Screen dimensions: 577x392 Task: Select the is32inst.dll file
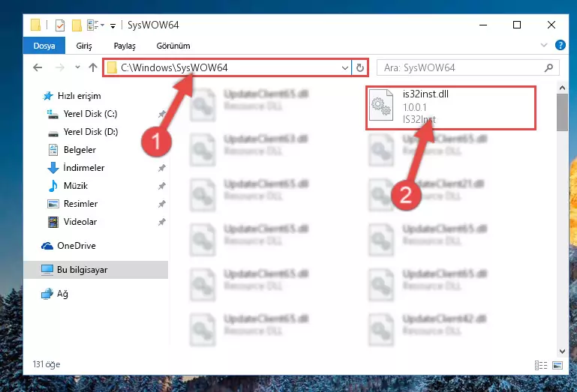[x=450, y=107]
